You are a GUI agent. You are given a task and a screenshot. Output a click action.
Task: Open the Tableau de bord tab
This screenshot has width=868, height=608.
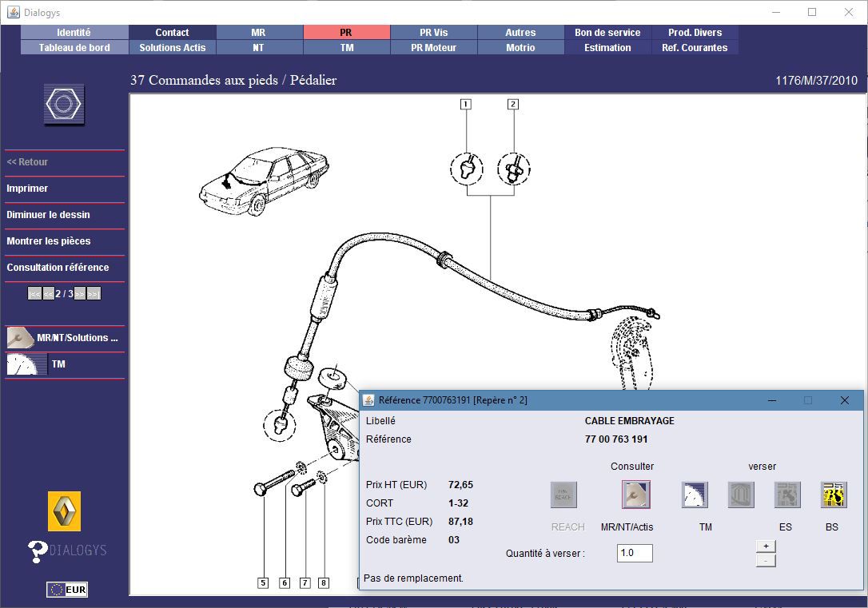pyautogui.click(x=74, y=48)
